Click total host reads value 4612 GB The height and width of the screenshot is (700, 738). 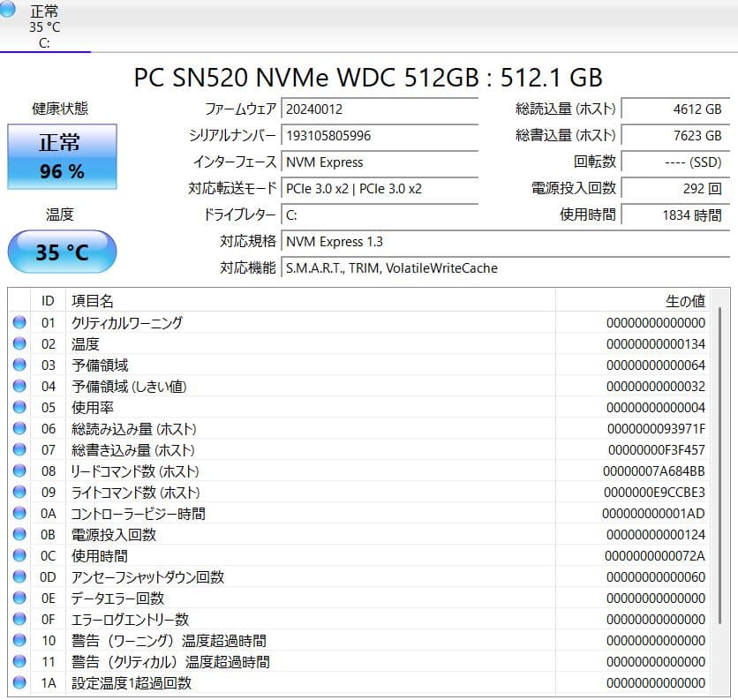(675, 109)
